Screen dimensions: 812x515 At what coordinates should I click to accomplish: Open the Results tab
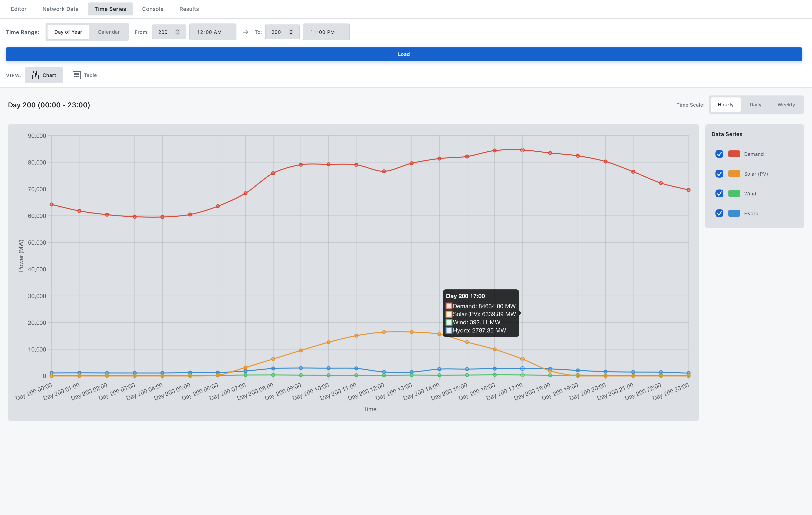189,9
